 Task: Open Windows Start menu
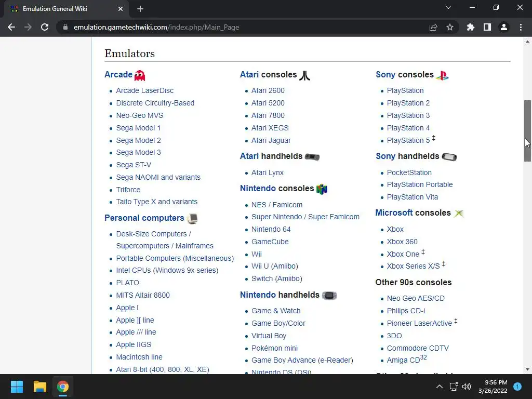pos(17,387)
